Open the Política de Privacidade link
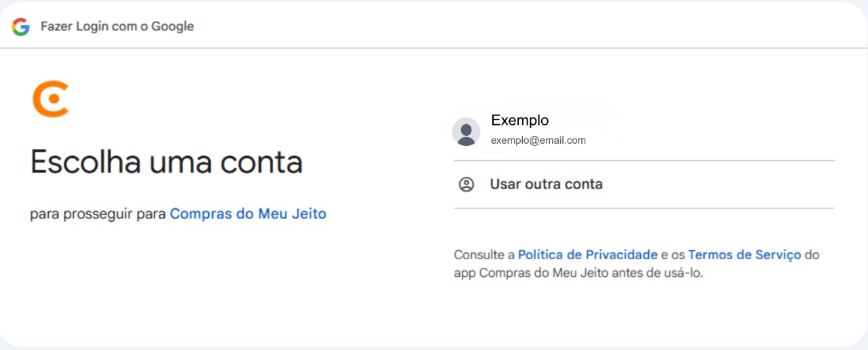The image size is (868, 350). point(587,255)
